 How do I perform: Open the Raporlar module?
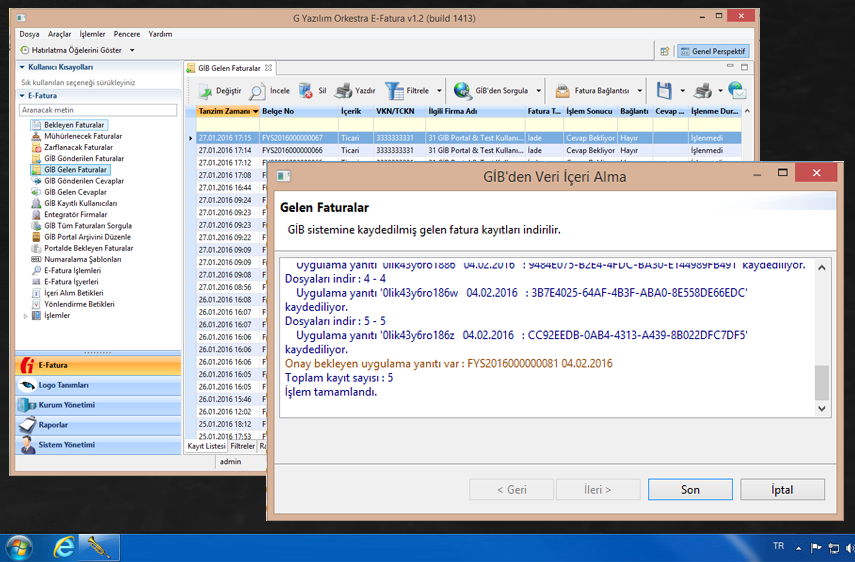98,425
